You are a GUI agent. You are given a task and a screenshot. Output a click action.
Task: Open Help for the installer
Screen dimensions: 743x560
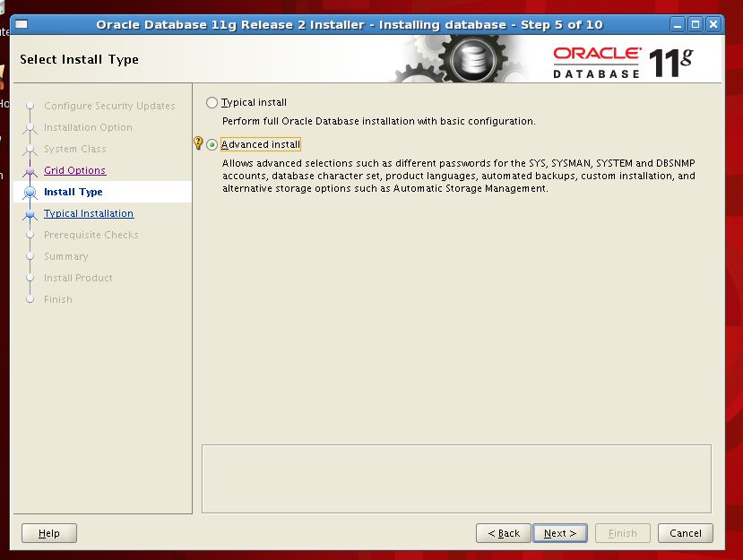click(49, 533)
